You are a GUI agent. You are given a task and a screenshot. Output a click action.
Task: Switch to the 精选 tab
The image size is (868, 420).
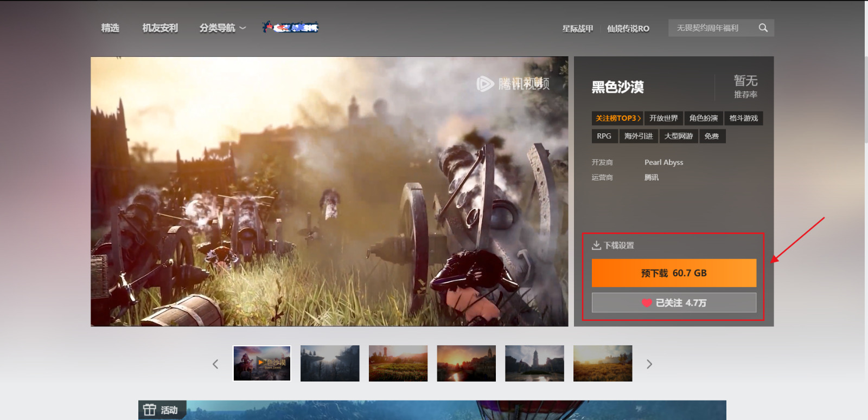coord(110,28)
